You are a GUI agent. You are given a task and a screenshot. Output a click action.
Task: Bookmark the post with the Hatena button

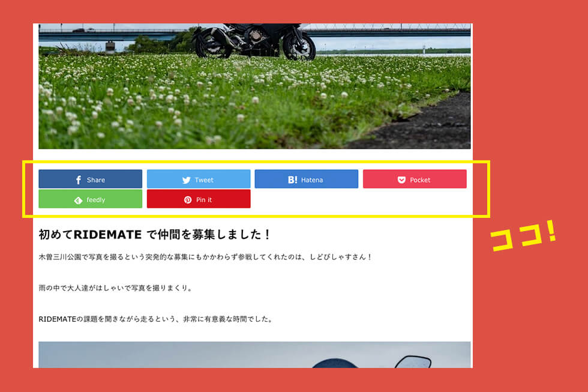coord(307,179)
